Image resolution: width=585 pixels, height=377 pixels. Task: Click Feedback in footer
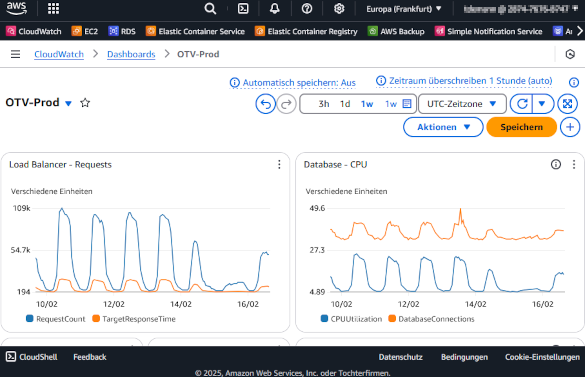click(x=90, y=357)
